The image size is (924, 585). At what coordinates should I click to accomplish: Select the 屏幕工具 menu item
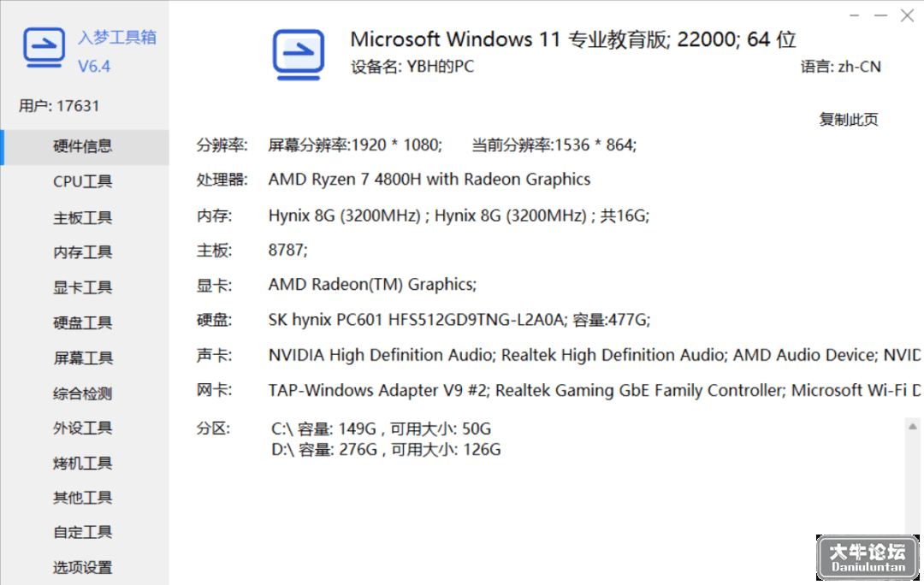click(x=84, y=358)
